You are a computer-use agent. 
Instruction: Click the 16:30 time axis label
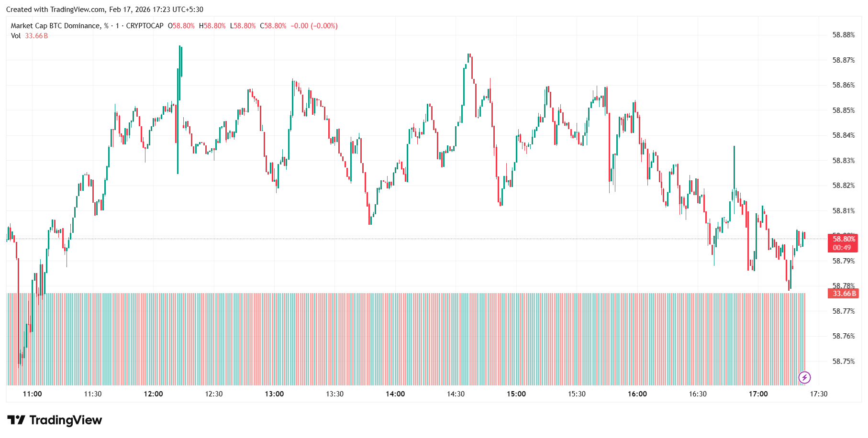pos(698,394)
